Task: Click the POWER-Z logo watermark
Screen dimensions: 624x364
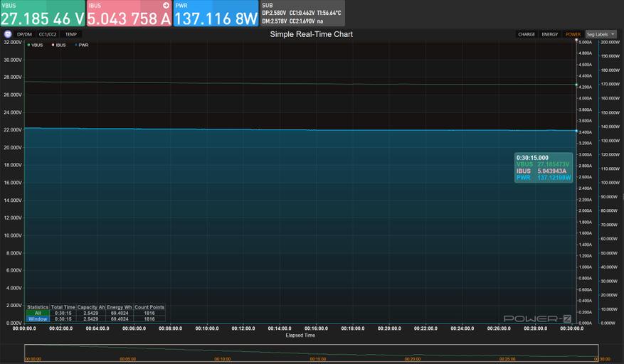Action: pos(537,318)
